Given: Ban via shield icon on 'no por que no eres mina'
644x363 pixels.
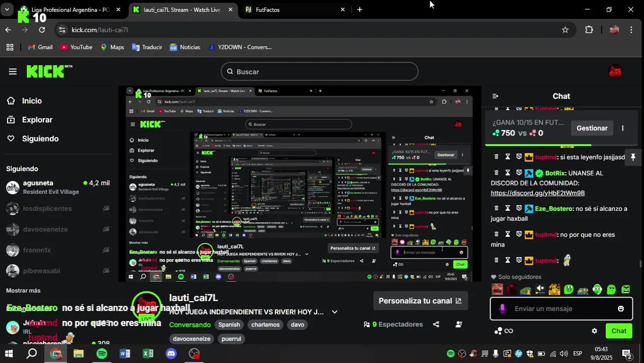Looking at the screenshot, I should [519, 234].
